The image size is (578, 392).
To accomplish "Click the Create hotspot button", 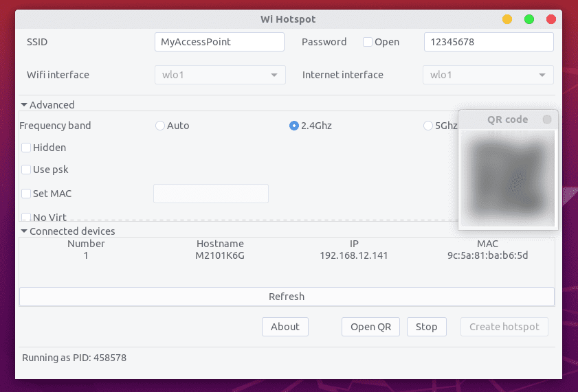I will tap(504, 327).
